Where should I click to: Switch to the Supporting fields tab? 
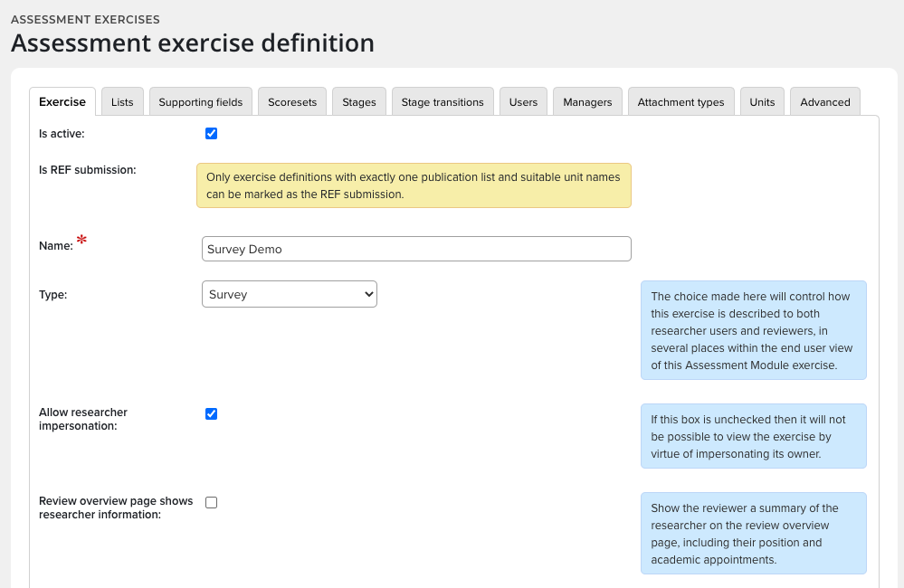coord(201,102)
